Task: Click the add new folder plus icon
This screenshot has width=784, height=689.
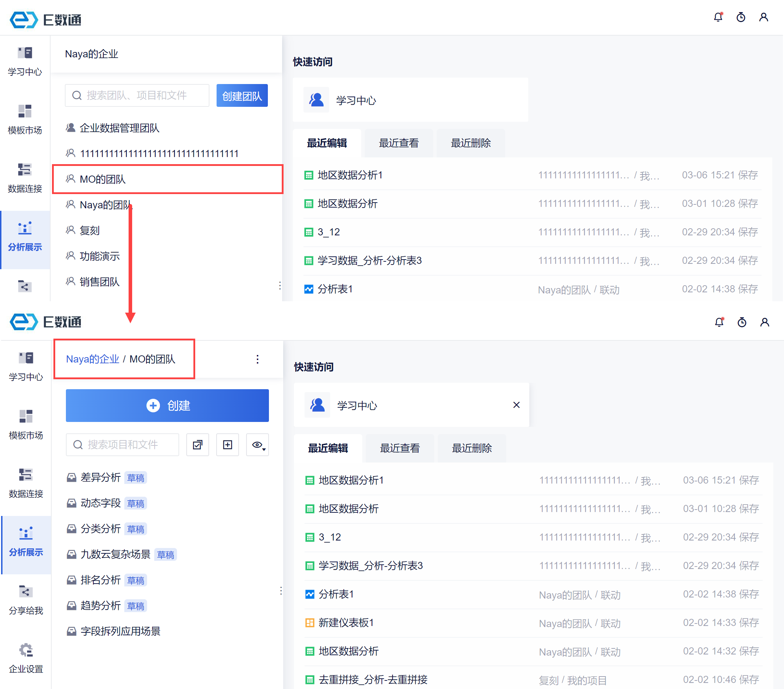Action: [x=228, y=444]
